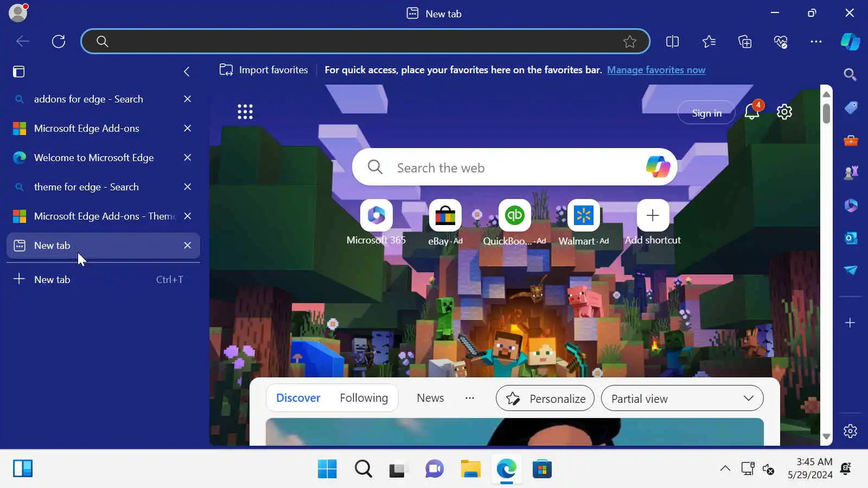Open sidebar Games chess icon
The image size is (868, 488).
pyautogui.click(x=850, y=173)
